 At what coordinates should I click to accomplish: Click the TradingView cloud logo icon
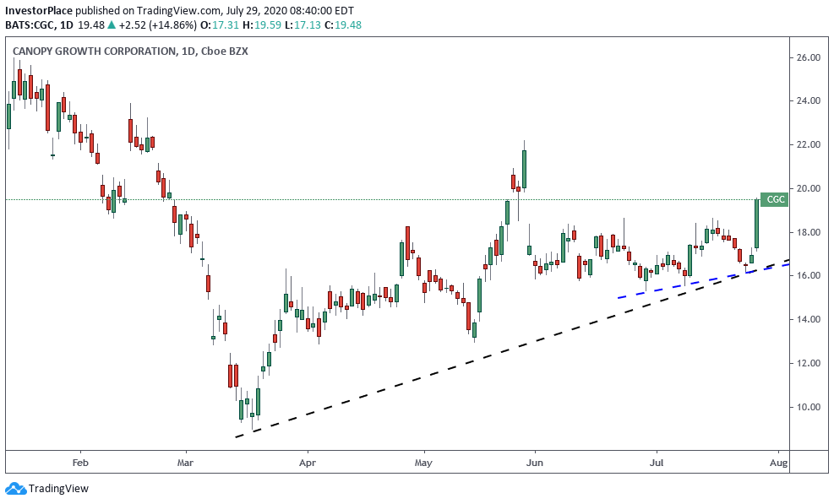(15, 488)
